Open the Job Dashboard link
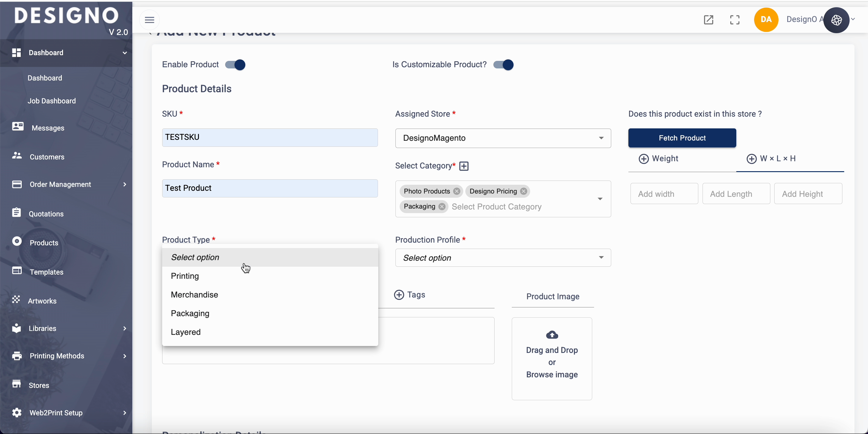 pos(52,101)
